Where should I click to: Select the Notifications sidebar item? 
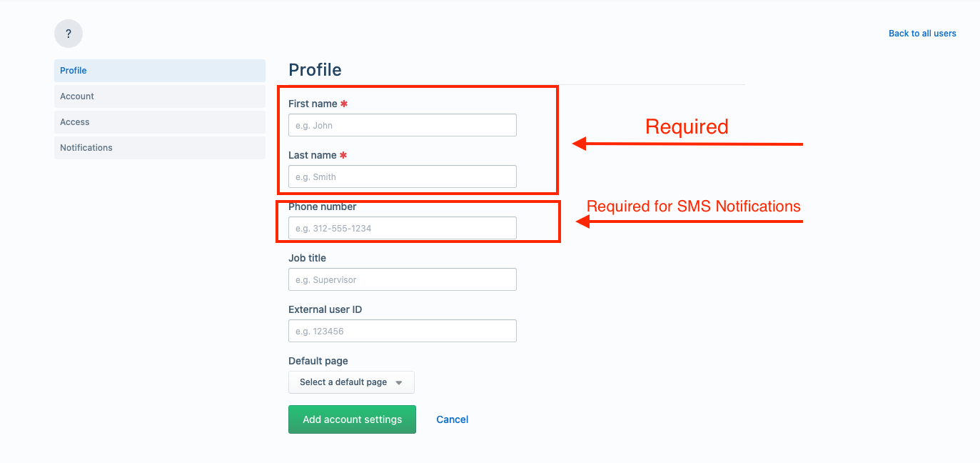[160, 148]
